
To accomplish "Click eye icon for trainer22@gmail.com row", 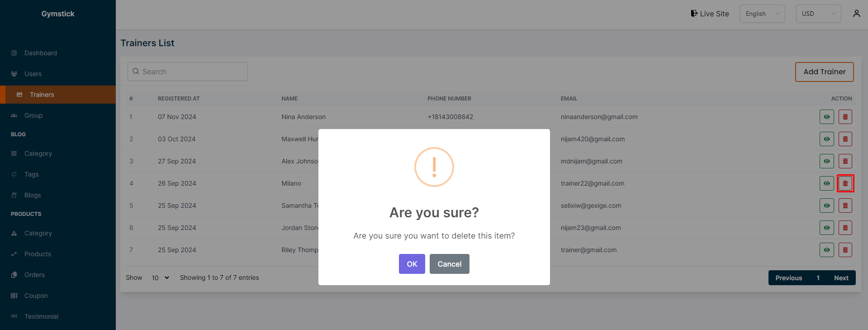I will [826, 183].
